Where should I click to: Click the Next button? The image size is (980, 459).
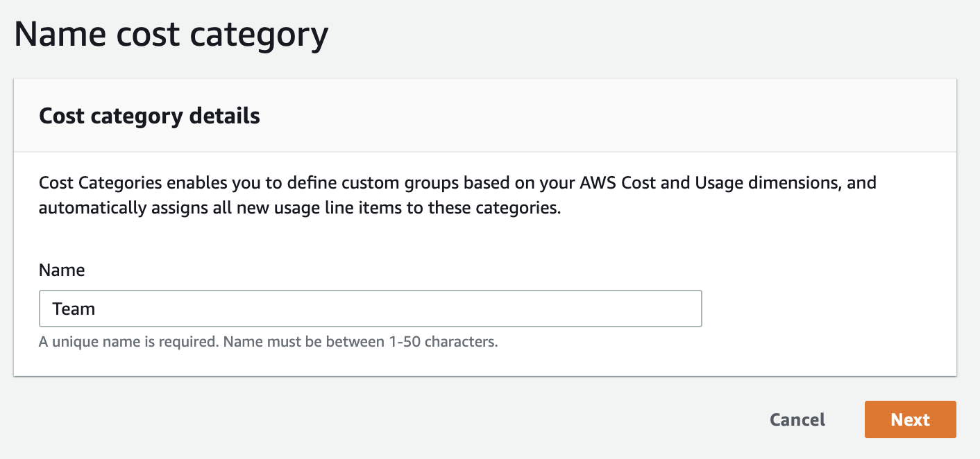(x=910, y=419)
